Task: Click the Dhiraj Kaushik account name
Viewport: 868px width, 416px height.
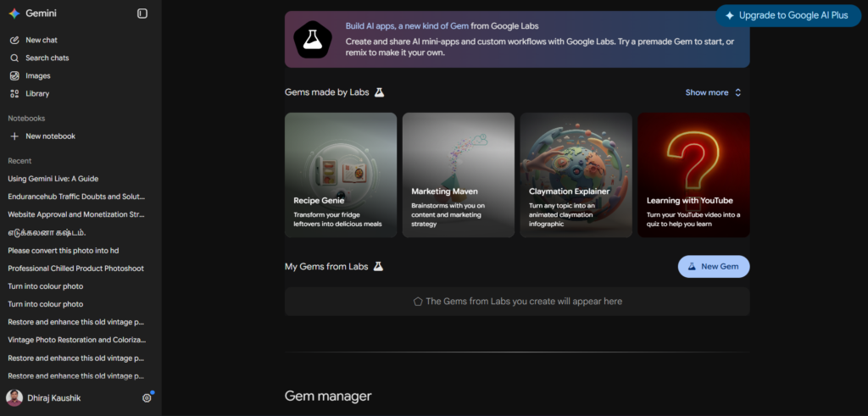Action: 53,397
